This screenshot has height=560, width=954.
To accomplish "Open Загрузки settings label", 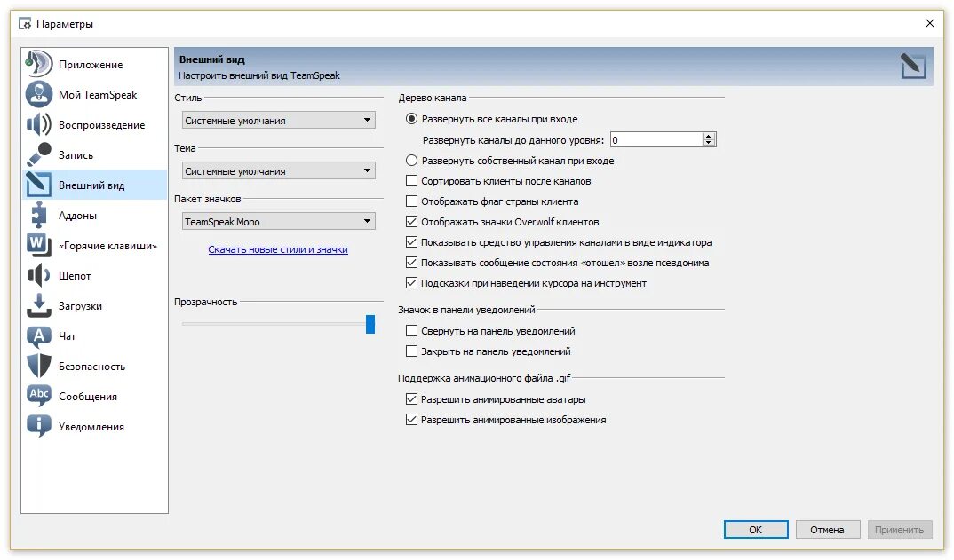I will 80,306.
